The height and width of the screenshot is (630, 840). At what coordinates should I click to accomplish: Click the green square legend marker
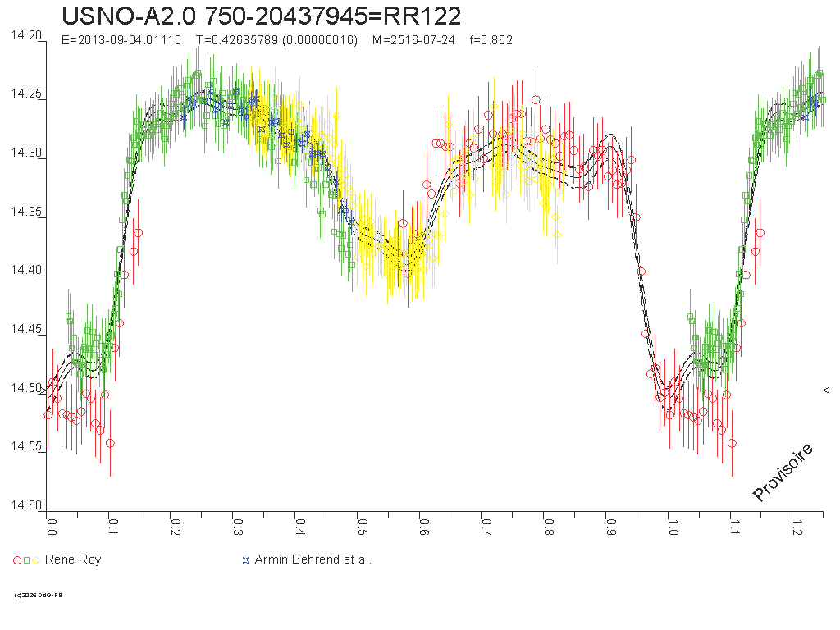pos(27,560)
